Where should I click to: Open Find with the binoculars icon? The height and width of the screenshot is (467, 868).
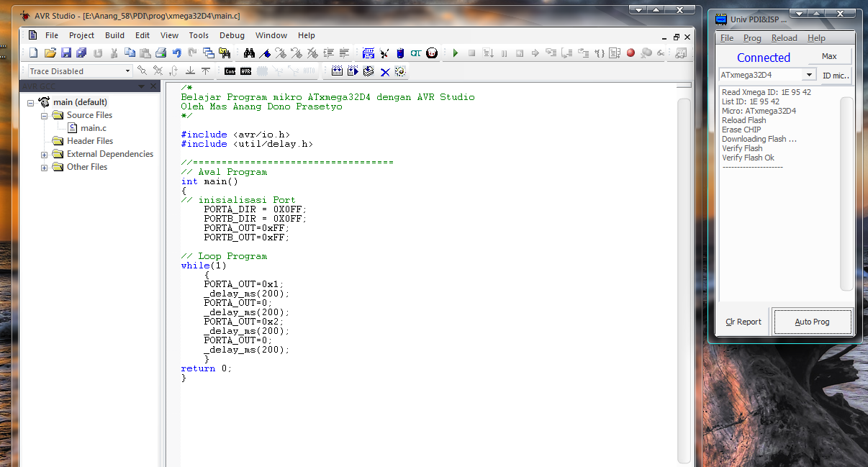click(250, 53)
